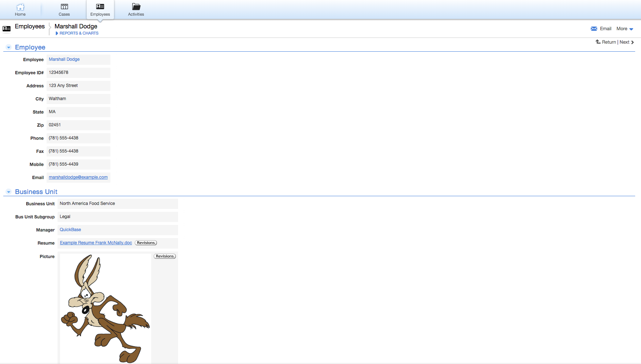
Task: Click the Marshall Dodge page title
Action: [76, 26]
